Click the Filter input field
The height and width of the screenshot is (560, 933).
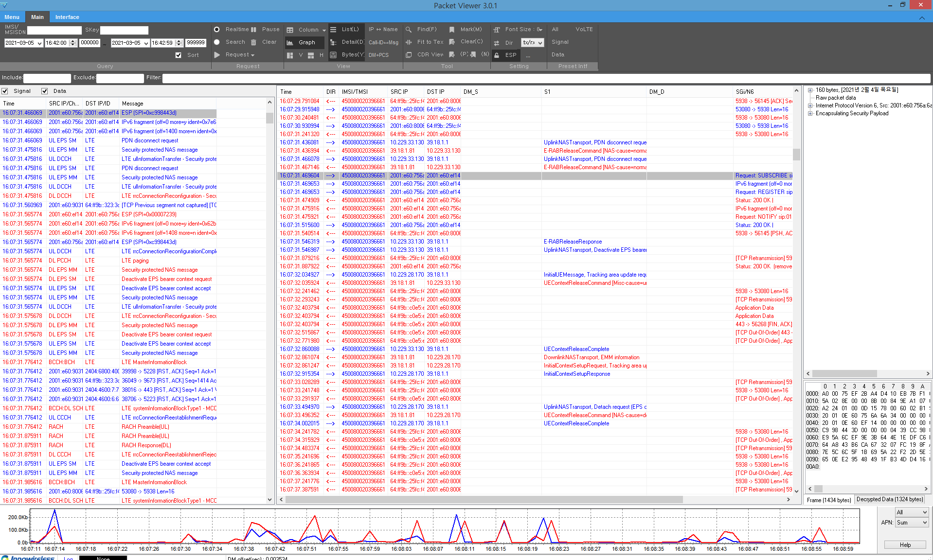(546, 78)
